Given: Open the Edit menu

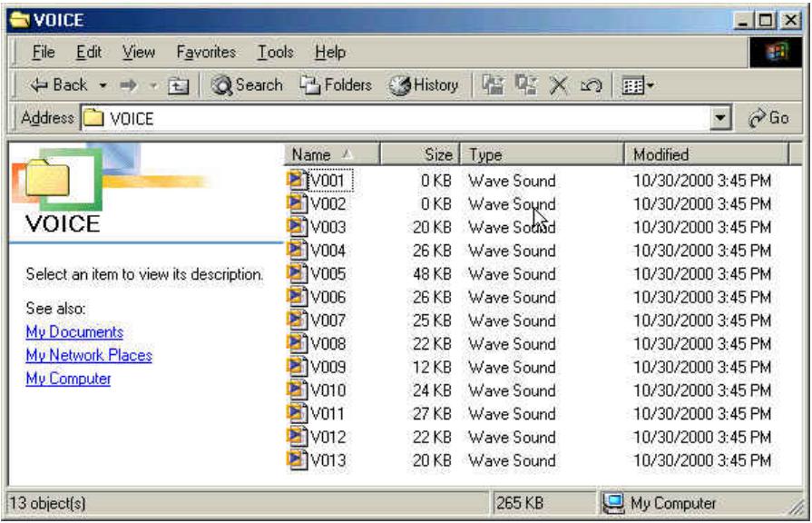Looking at the screenshot, I should pos(89,52).
